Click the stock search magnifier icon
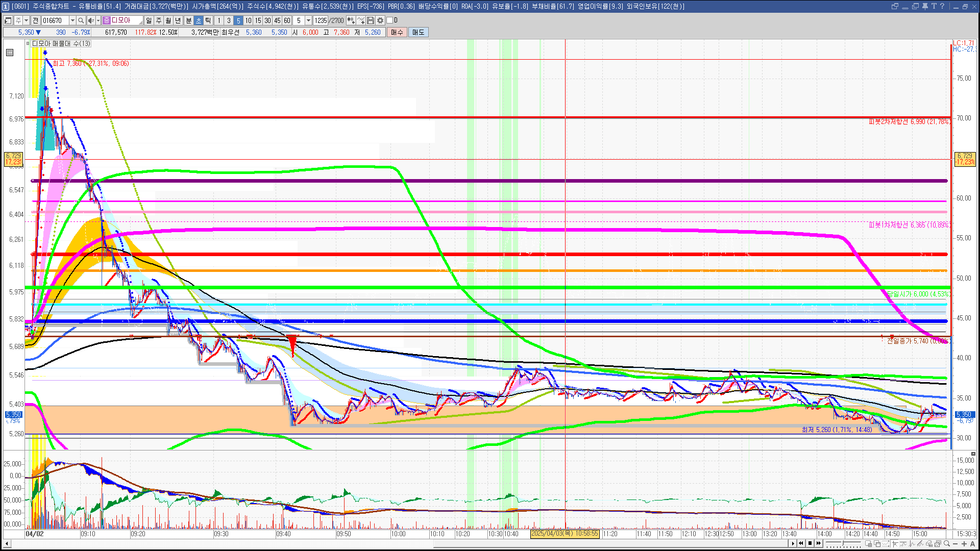Viewport: 980px width, 551px height. tap(81, 20)
